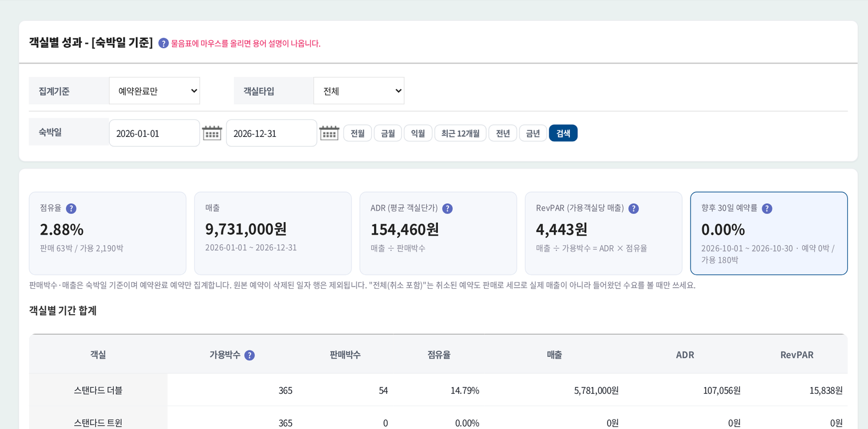Select the 전년 quick range button
The image size is (868, 429).
(503, 133)
